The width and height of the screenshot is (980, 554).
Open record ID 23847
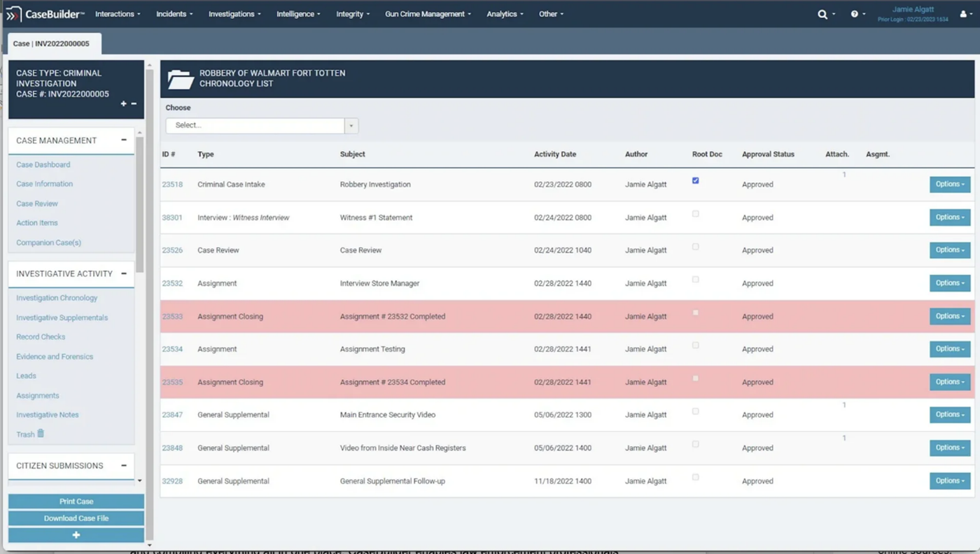(x=172, y=415)
